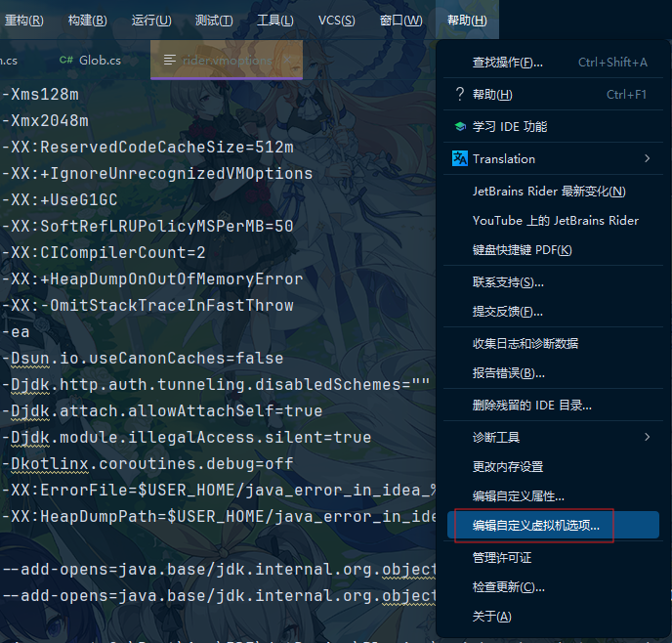
Task: Choose 查找操作(F) from Help menu
Action: 508,63
